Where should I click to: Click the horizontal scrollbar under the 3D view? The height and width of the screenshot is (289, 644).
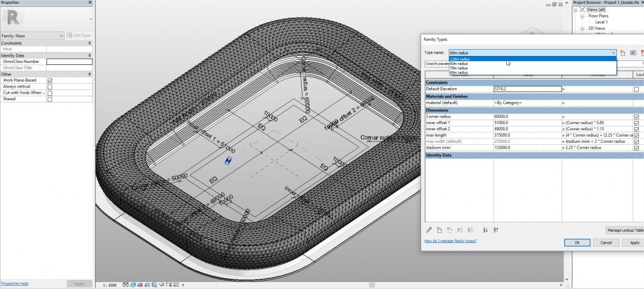coord(372,285)
